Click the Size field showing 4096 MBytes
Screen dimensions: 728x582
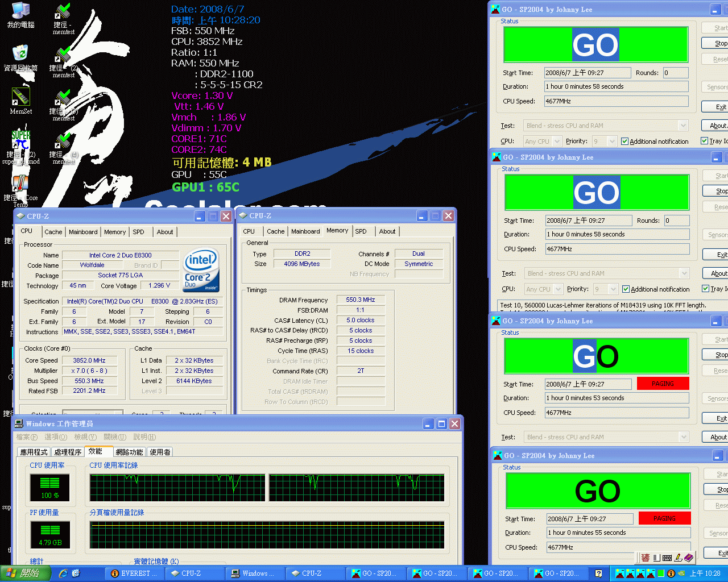click(x=303, y=264)
